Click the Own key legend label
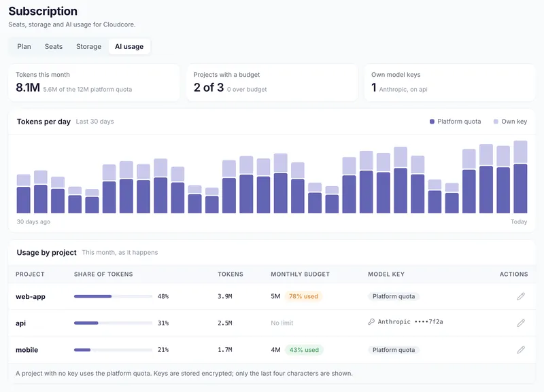Viewport: 544px width, 392px height. (514, 122)
